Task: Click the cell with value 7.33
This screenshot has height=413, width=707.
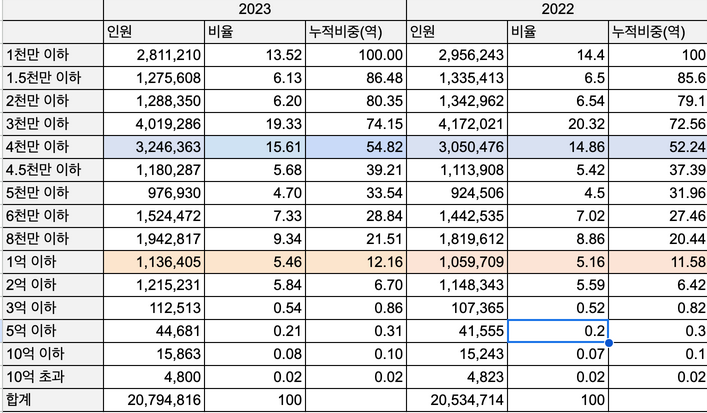Action: click(x=255, y=216)
